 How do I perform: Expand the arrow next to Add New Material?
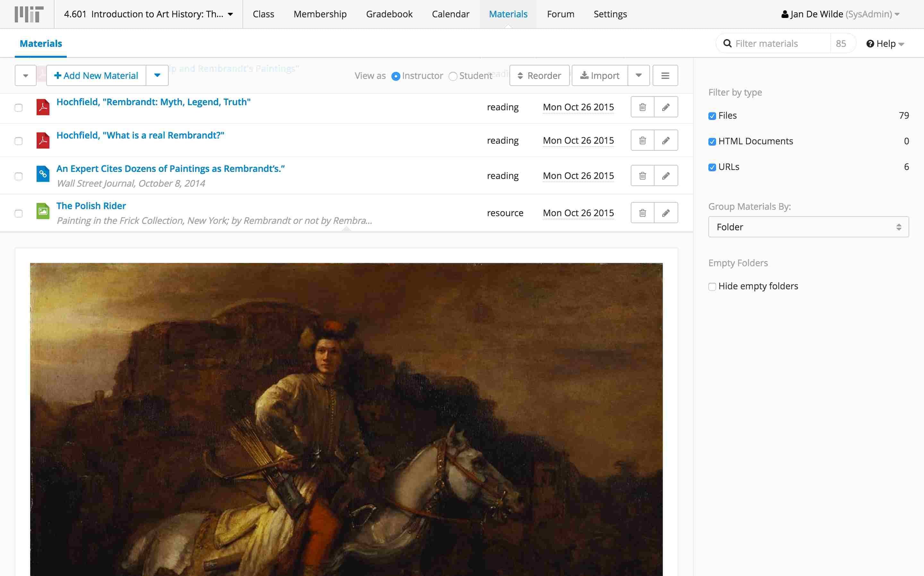[157, 75]
